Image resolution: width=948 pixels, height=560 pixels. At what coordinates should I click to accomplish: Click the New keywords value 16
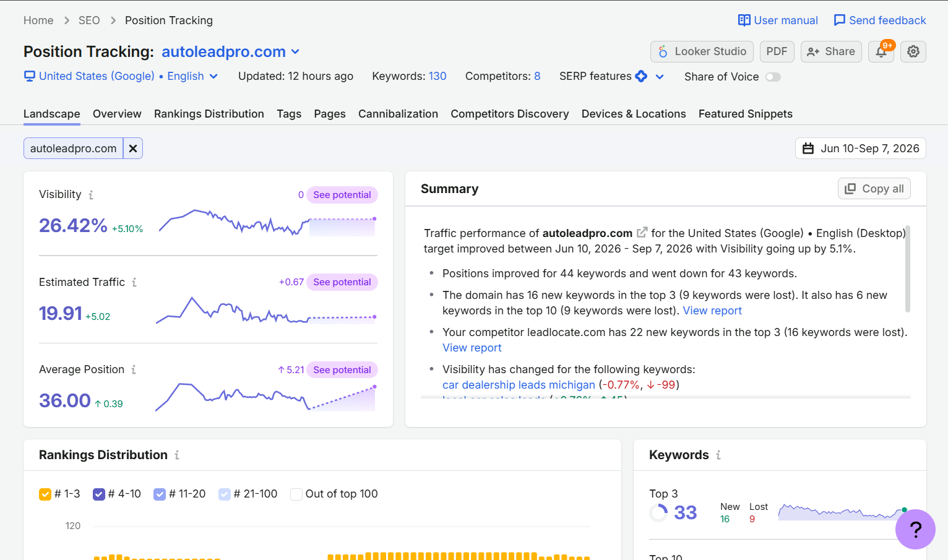[725, 519]
